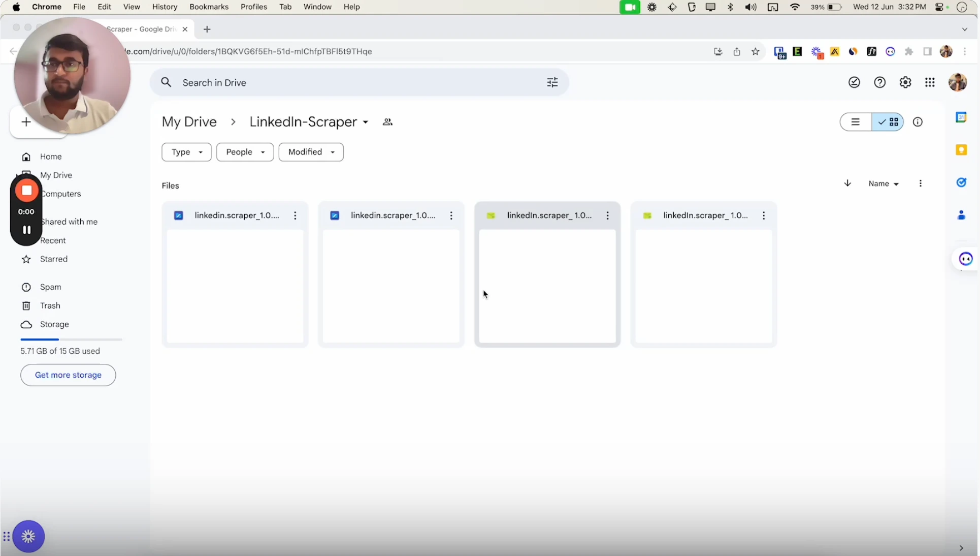Viewport: 980px width, 556px height.
Task: Expand the Chrome tab search chevron
Action: pos(965,29)
